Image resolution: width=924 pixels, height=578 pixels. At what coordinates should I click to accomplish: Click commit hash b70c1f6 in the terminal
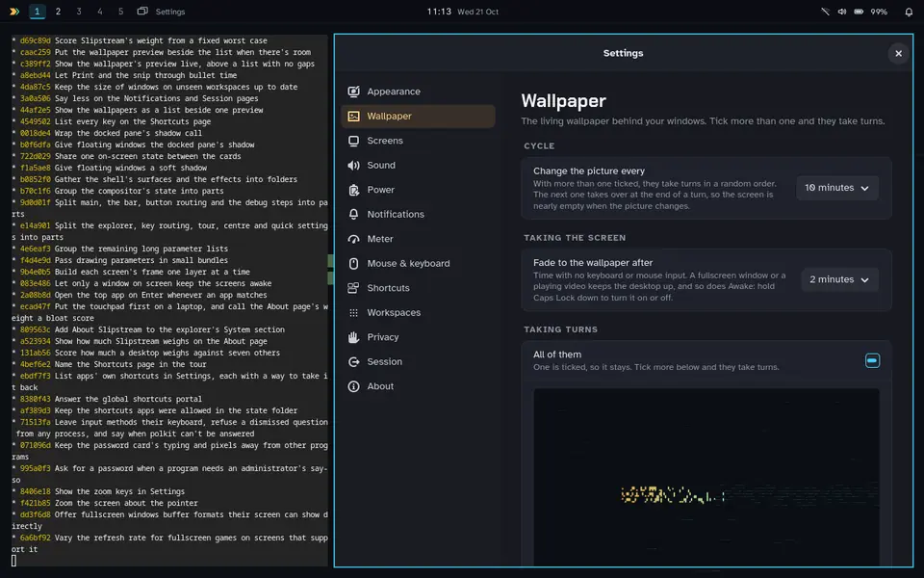(x=36, y=191)
